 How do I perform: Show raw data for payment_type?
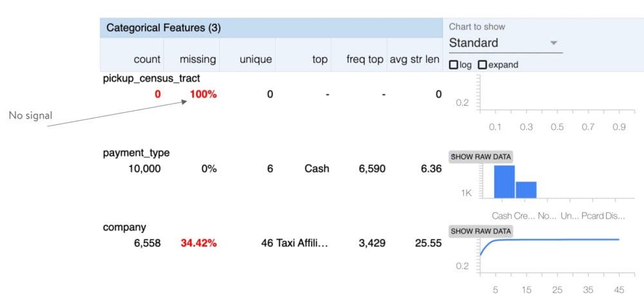tap(481, 156)
